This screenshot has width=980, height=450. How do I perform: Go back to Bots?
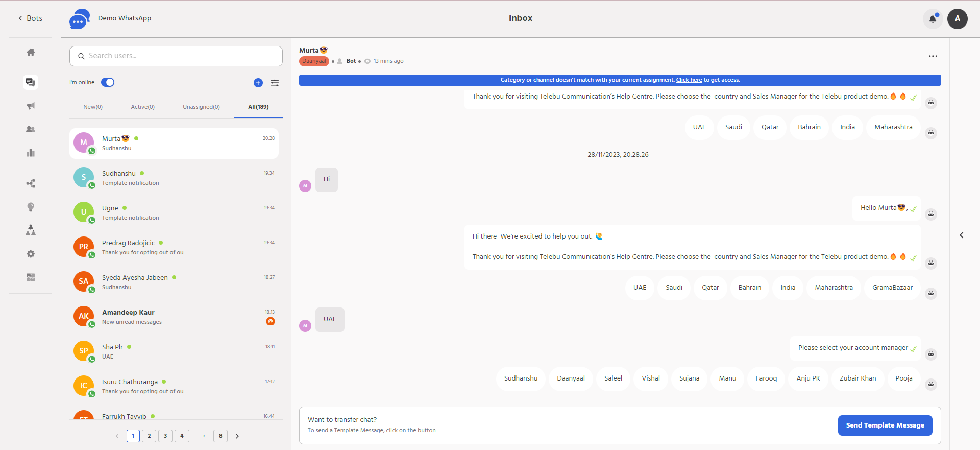31,18
